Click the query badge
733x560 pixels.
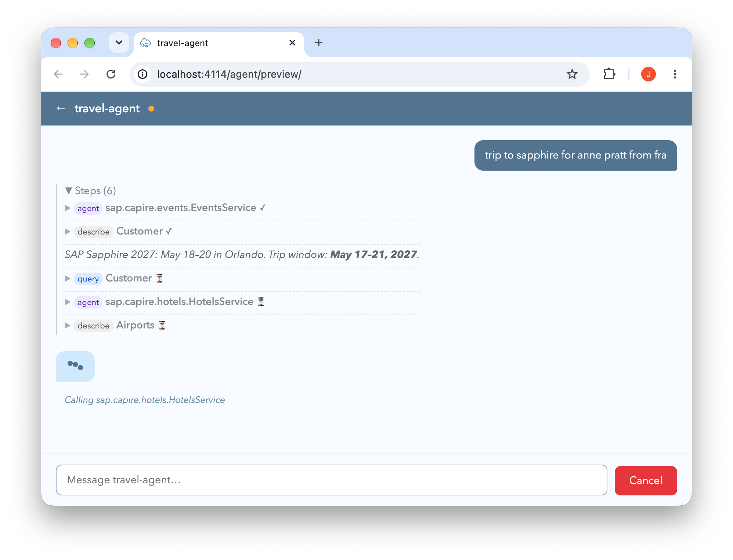point(88,279)
